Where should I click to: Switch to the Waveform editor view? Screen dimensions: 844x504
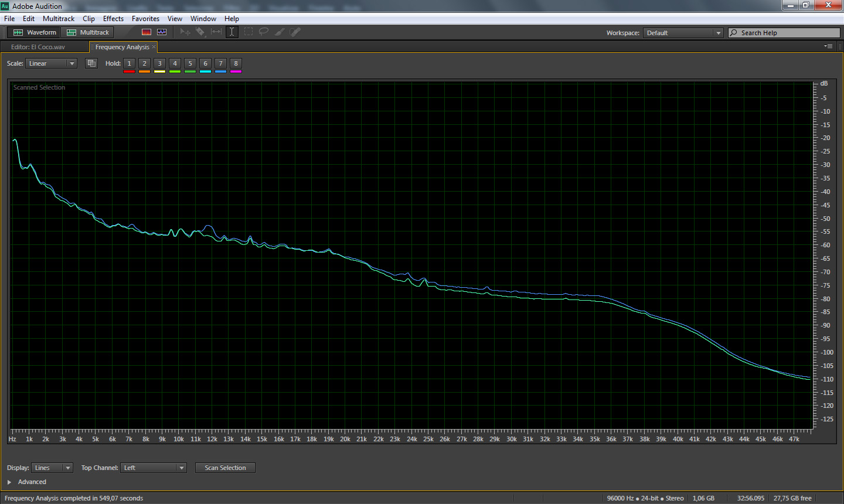(35, 32)
